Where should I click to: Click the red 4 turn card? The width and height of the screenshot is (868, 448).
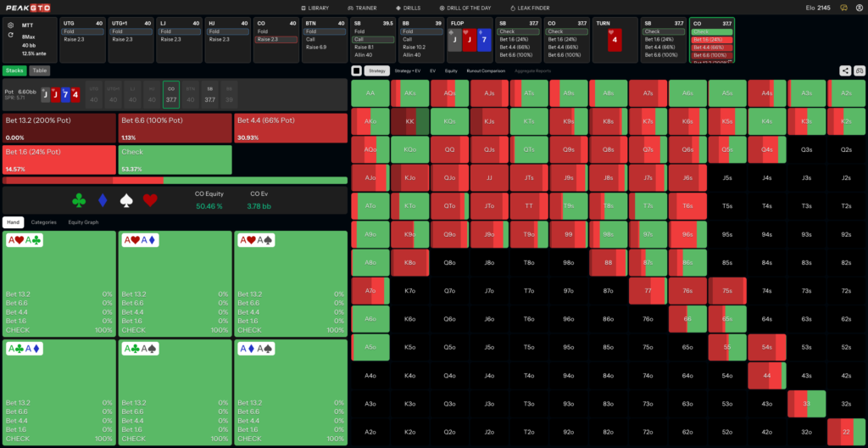pyautogui.click(x=615, y=39)
